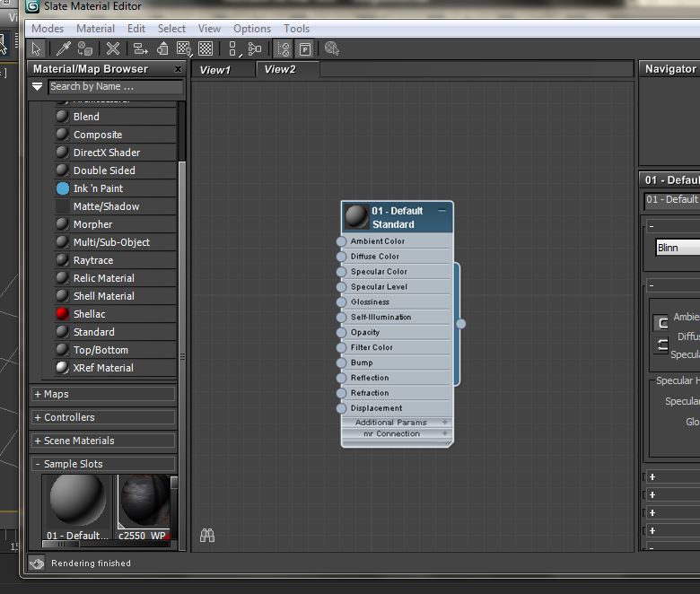The width and height of the screenshot is (700, 594).
Task: Select Relic Material entry
Action: 115,278
